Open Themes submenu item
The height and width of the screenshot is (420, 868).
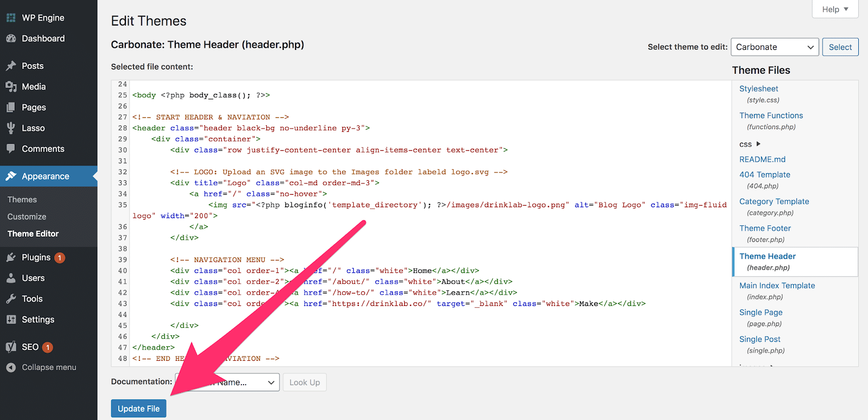22,200
